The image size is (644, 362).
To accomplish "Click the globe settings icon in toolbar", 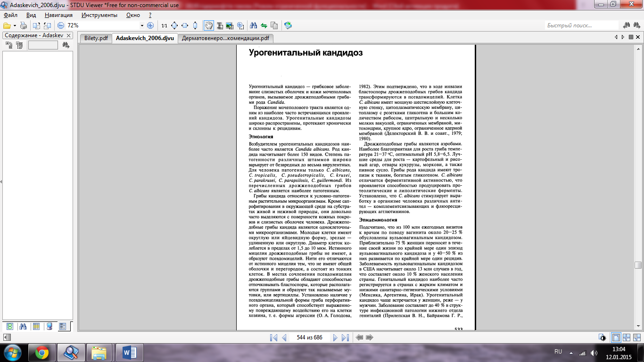I will (x=288, y=25).
